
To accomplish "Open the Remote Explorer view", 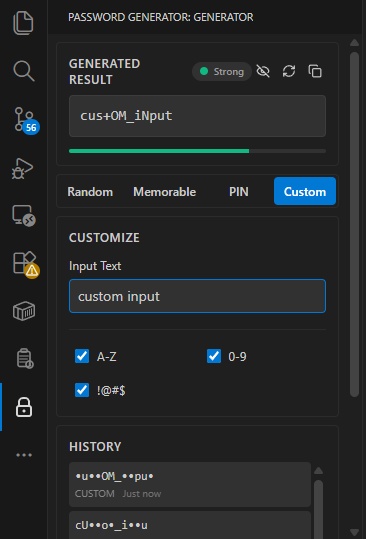I will point(24,216).
